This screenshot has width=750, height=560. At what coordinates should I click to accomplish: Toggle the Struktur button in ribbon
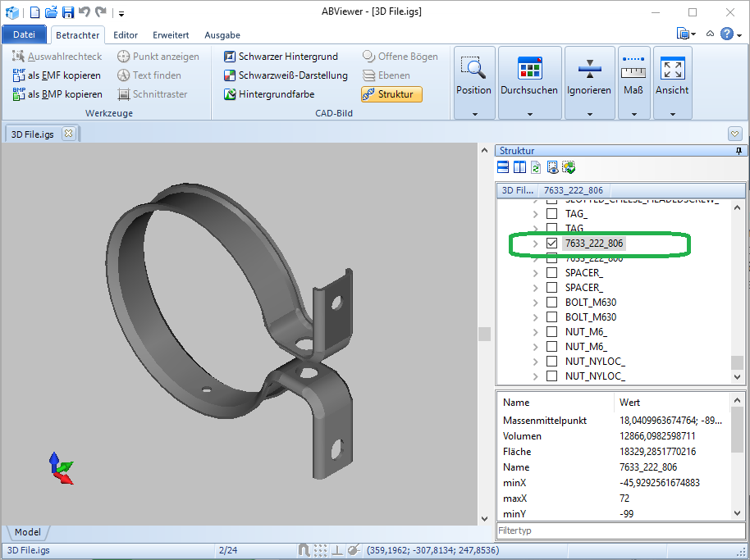tap(391, 94)
